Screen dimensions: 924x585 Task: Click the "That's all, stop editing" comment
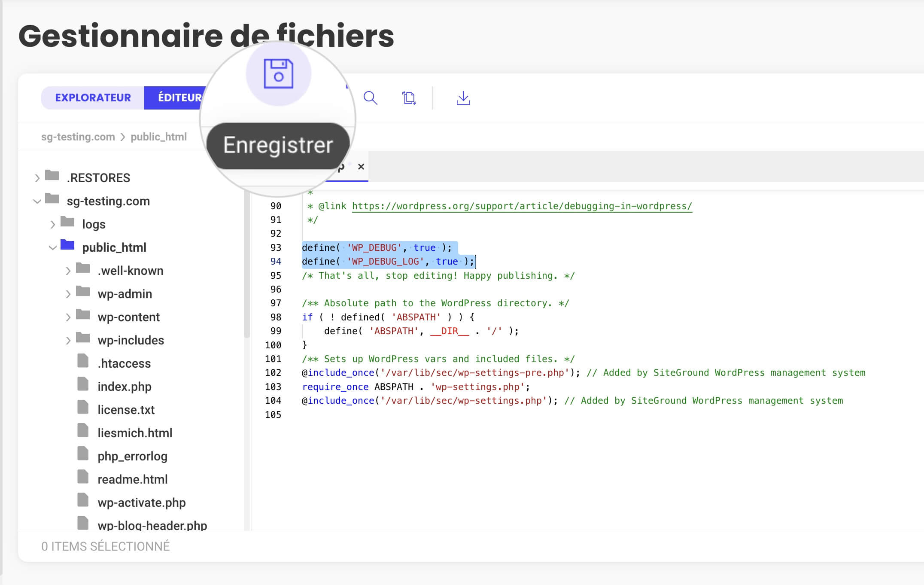[x=438, y=276]
